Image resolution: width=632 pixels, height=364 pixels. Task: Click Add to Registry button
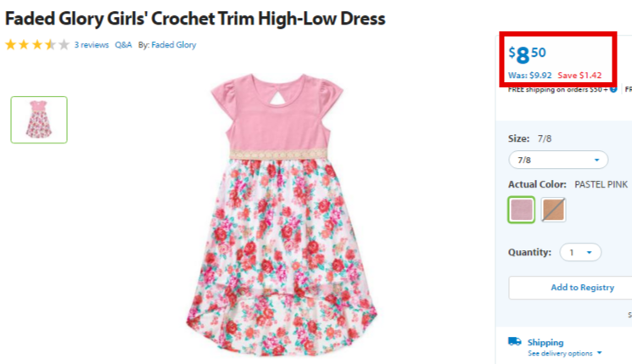(583, 288)
